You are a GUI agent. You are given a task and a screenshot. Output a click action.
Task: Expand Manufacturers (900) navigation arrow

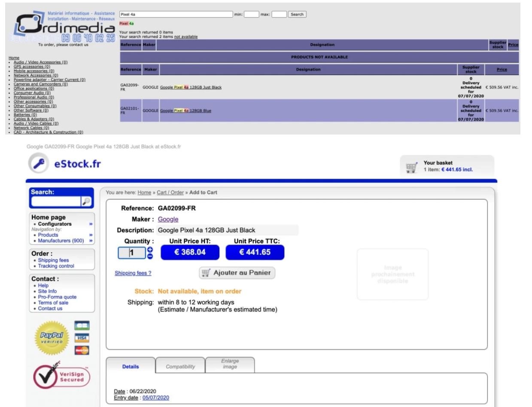(91, 241)
